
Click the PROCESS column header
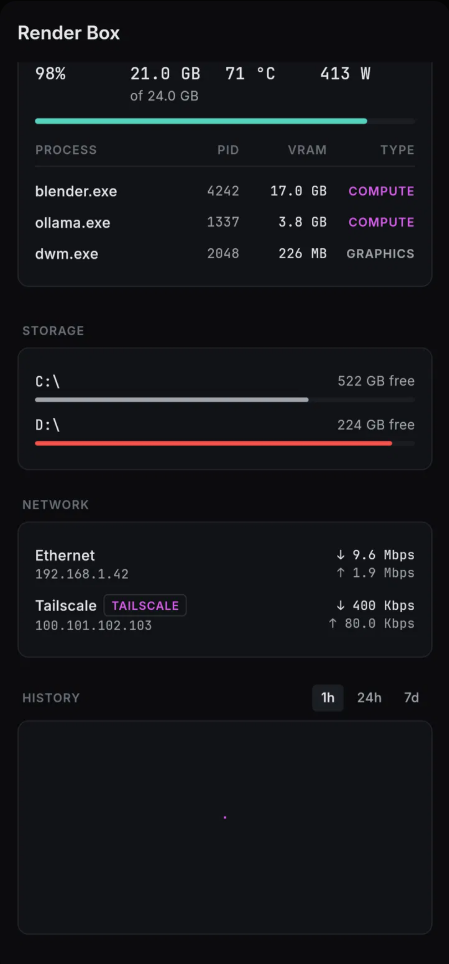pos(66,150)
